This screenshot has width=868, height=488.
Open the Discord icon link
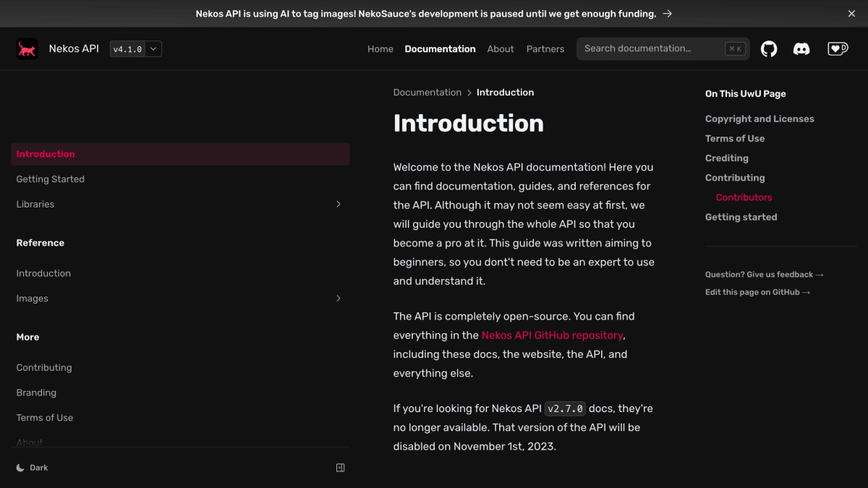[x=801, y=48]
